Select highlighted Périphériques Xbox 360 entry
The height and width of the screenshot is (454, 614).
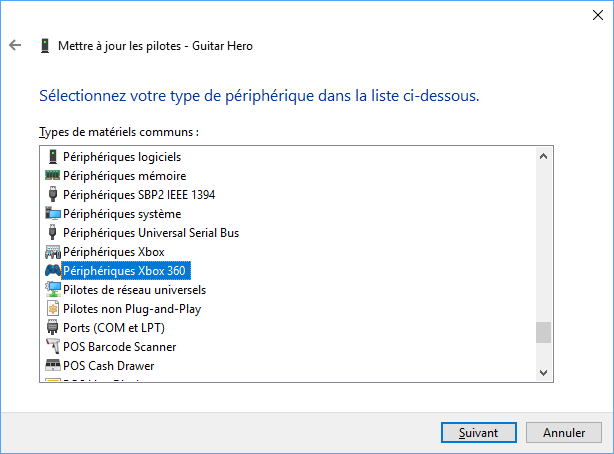[x=126, y=271]
